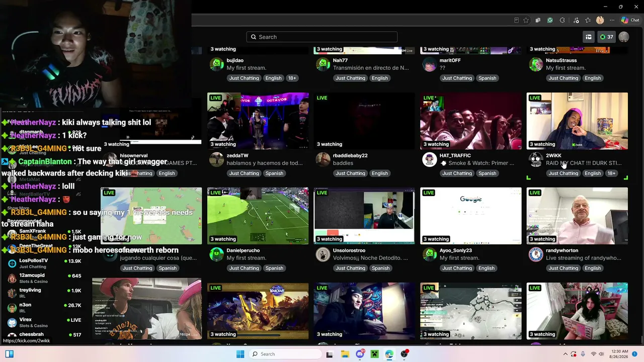Toggle the reader view icon in address bar

point(516,20)
